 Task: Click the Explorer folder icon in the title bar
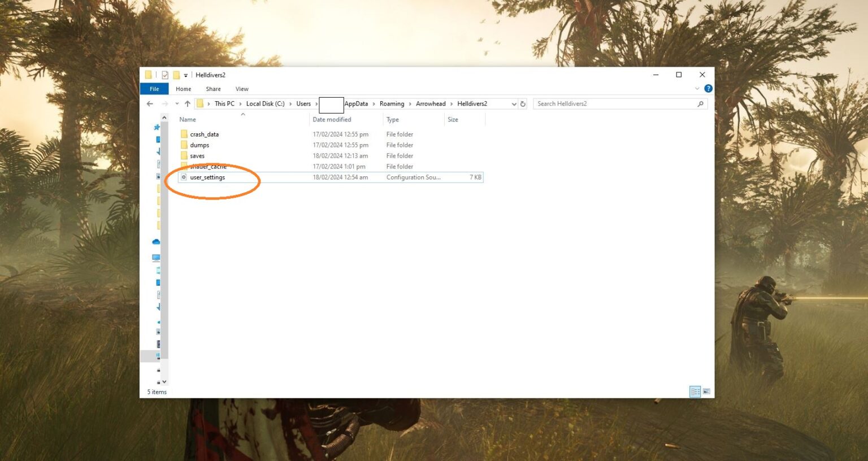point(148,75)
